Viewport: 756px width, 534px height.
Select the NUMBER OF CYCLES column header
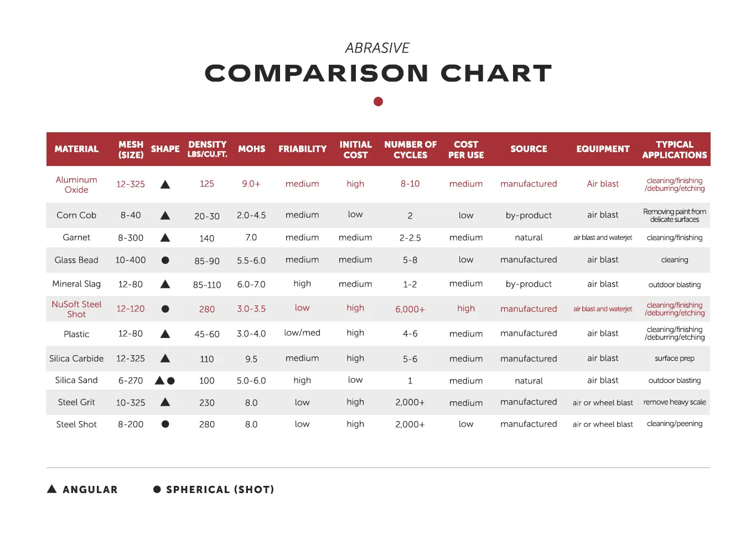tap(410, 149)
